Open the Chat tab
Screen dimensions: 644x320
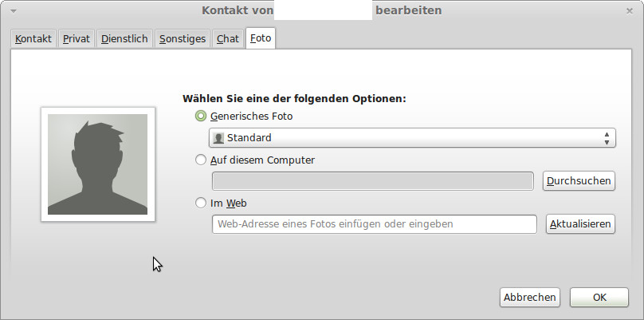click(227, 39)
